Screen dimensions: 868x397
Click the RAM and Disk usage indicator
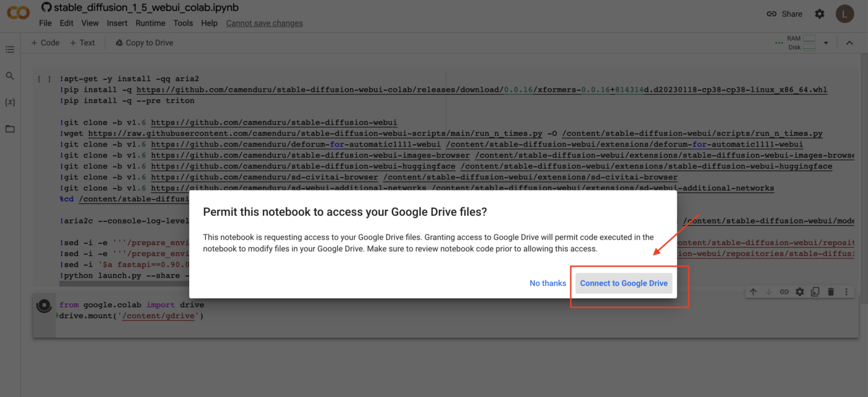tap(800, 42)
